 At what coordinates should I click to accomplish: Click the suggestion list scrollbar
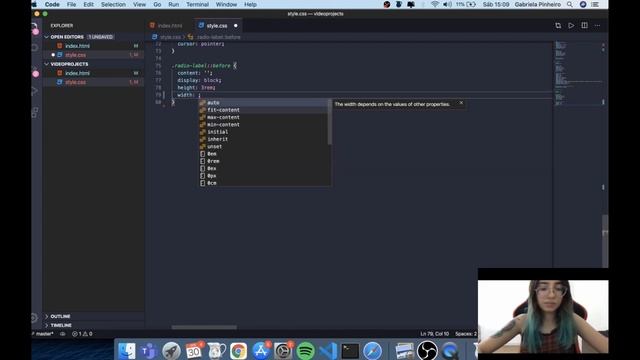tap(329, 122)
